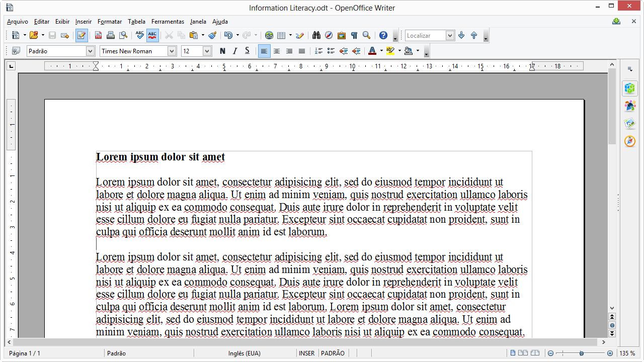Click the update available download icon

click(617, 21)
